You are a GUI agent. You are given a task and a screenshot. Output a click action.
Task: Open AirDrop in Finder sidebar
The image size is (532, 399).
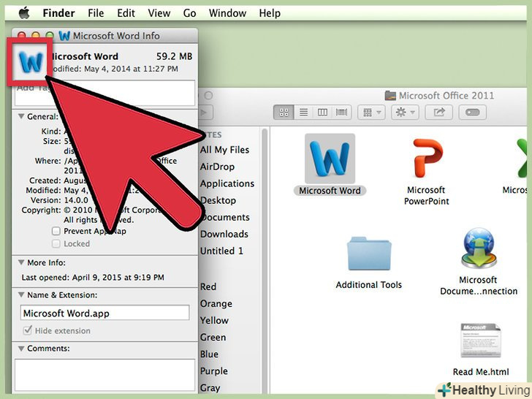tap(217, 167)
